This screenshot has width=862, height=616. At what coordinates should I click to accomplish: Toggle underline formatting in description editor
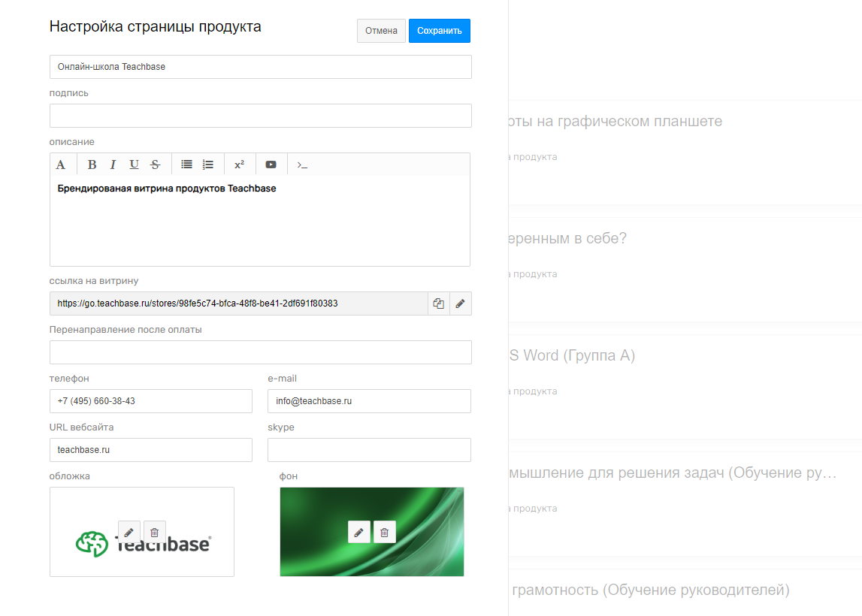pos(134,165)
